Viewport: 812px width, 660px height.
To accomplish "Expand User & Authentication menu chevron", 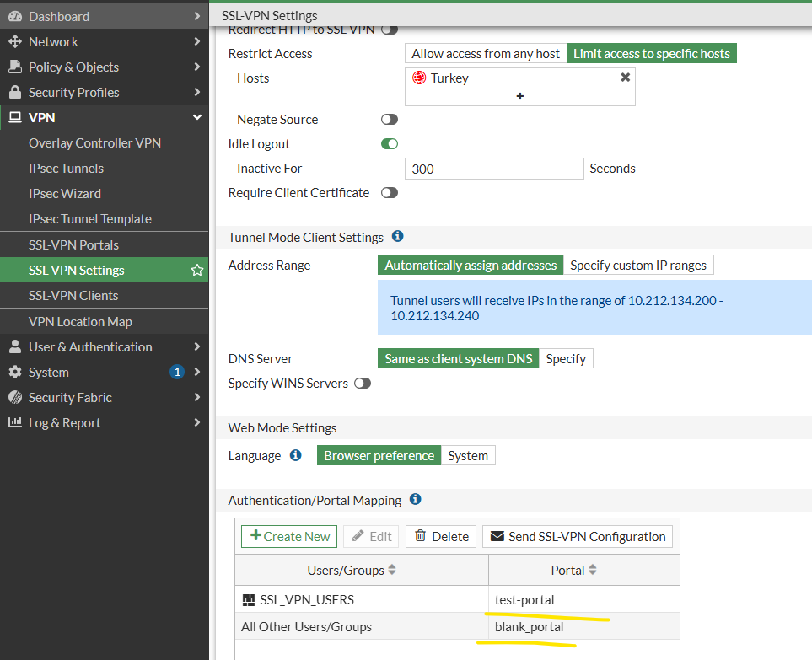I will [196, 346].
